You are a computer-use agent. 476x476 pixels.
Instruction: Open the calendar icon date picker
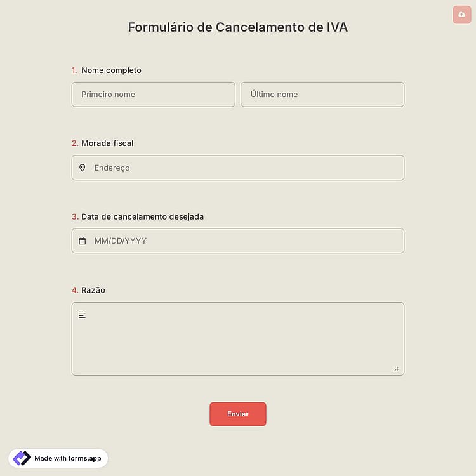(x=83, y=241)
